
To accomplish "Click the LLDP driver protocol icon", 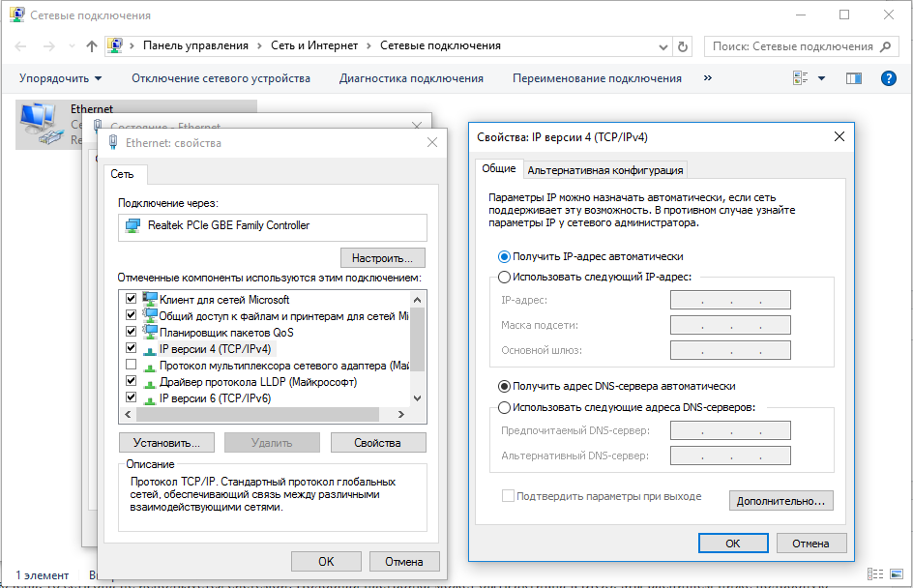I will click(x=150, y=384).
